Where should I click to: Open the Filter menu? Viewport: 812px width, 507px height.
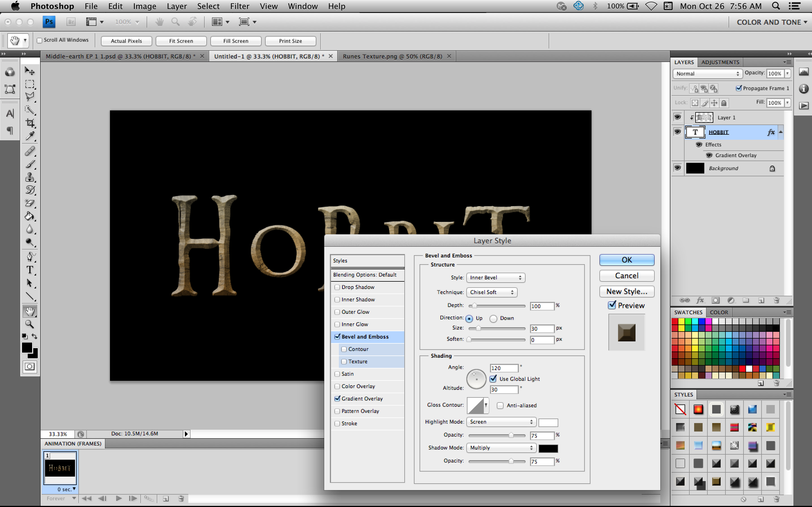click(x=240, y=6)
